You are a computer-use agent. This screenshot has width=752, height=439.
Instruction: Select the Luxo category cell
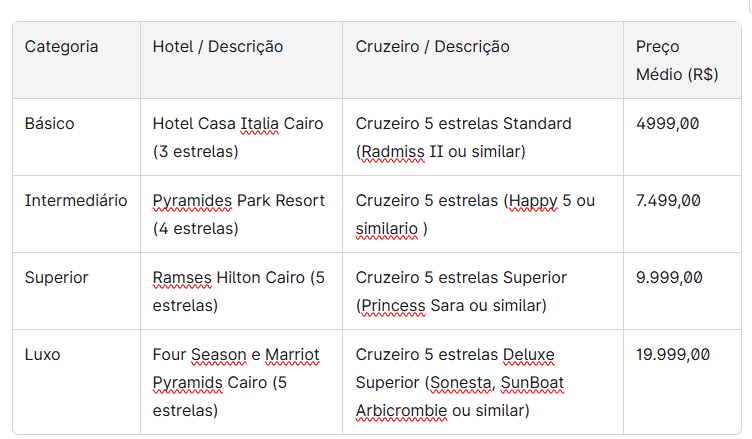coord(45,355)
